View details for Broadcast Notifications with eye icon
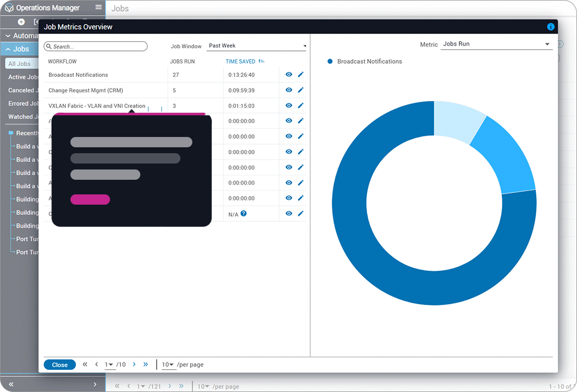Image resolution: width=577 pixels, height=392 pixels. click(288, 74)
